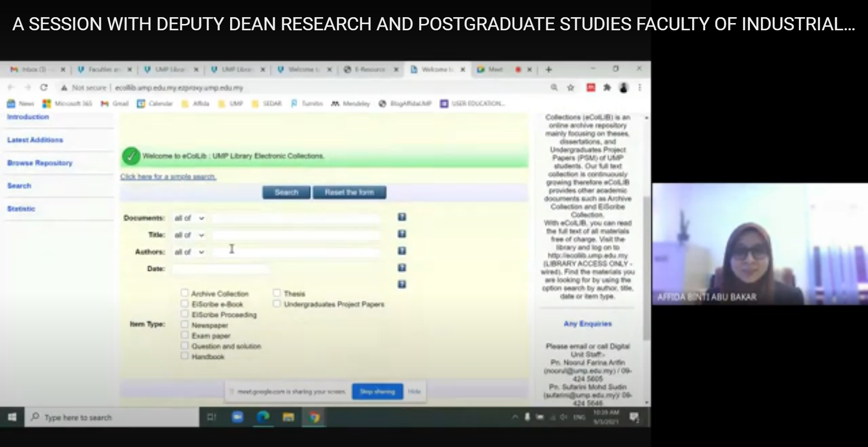
Task: Open the Turnitin bookmark
Action: (307, 104)
